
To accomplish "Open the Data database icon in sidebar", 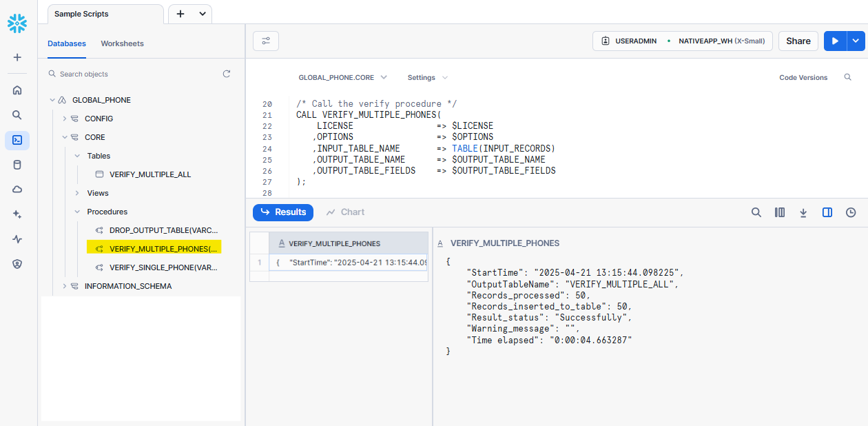I will 17,165.
